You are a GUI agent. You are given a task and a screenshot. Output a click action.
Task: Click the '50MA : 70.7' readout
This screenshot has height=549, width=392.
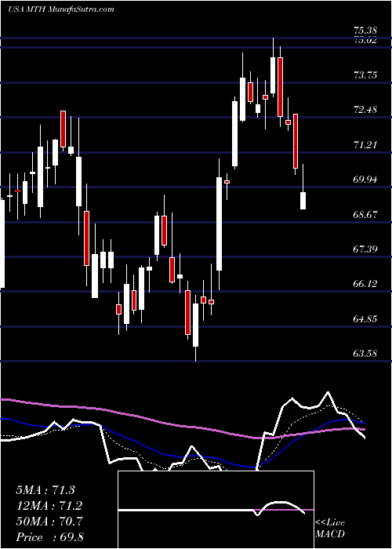pos(49,522)
